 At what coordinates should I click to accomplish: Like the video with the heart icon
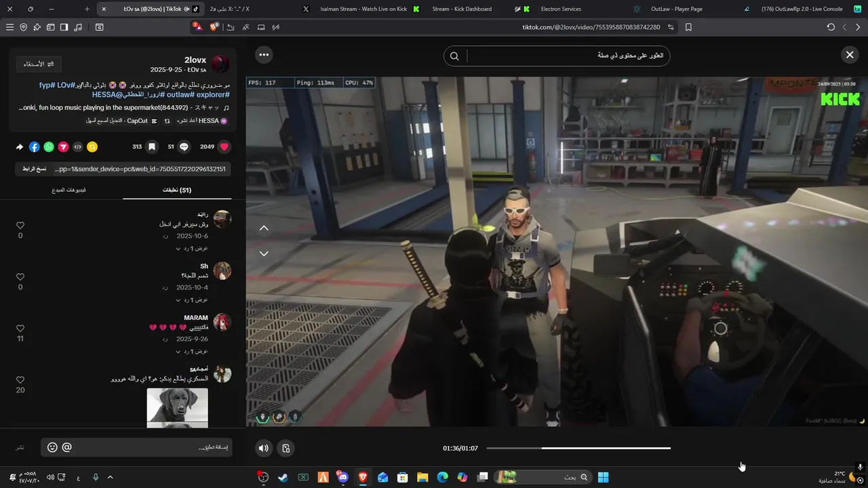224,146
